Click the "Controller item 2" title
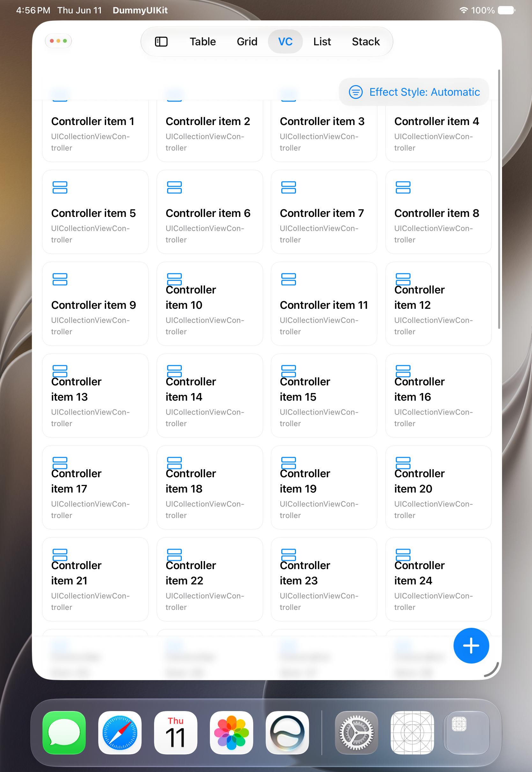532x772 pixels. point(208,121)
